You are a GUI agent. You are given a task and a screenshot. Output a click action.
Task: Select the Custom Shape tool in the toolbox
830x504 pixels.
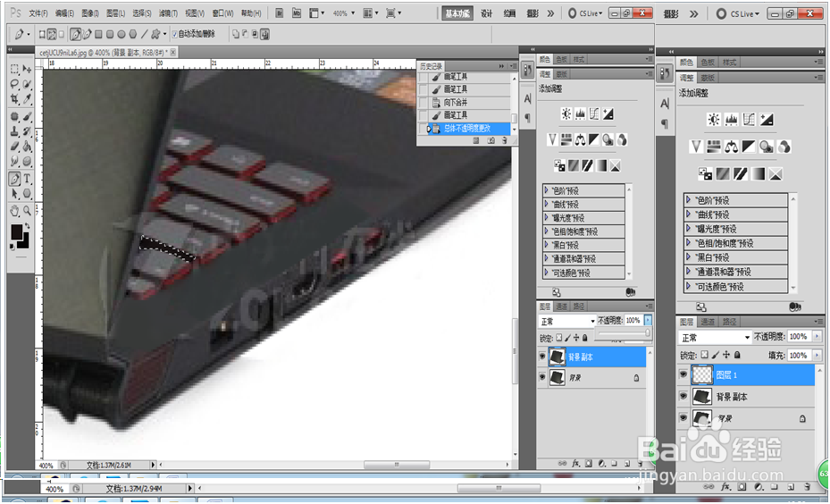click(27, 193)
